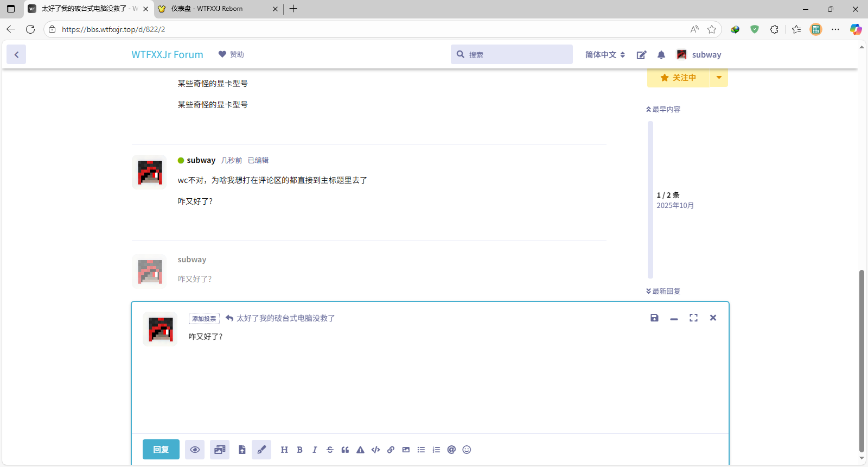Save the reply draft with the floppy disk icon

(654, 318)
